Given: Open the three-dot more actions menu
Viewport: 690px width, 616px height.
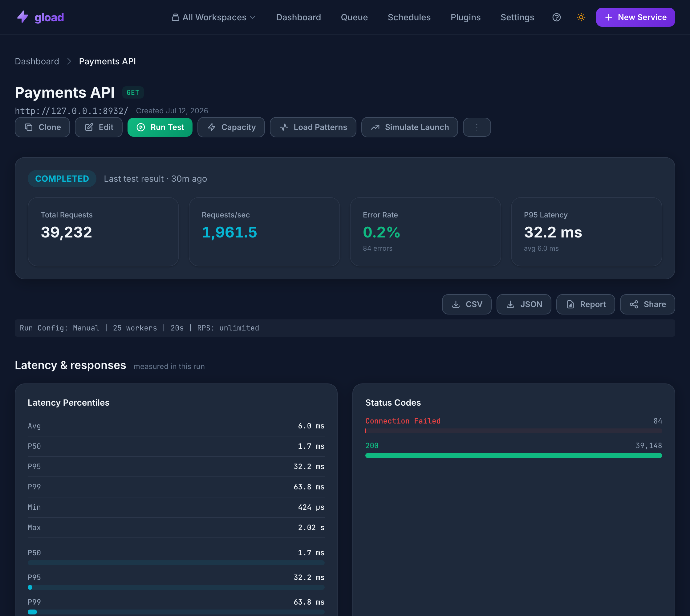Looking at the screenshot, I should tap(477, 127).
